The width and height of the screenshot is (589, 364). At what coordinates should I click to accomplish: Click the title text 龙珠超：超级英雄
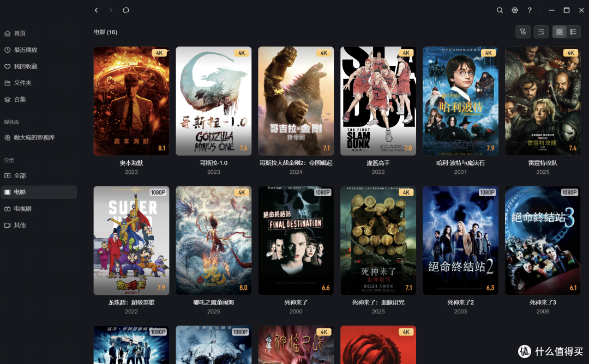pyautogui.click(x=131, y=302)
